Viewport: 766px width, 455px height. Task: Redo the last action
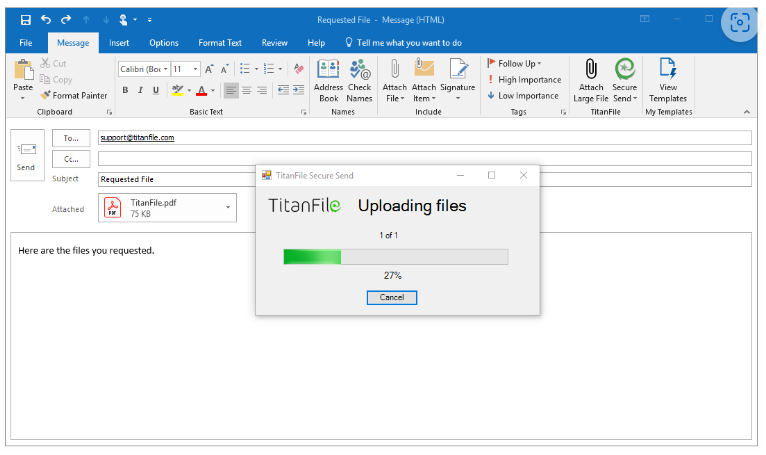point(65,20)
